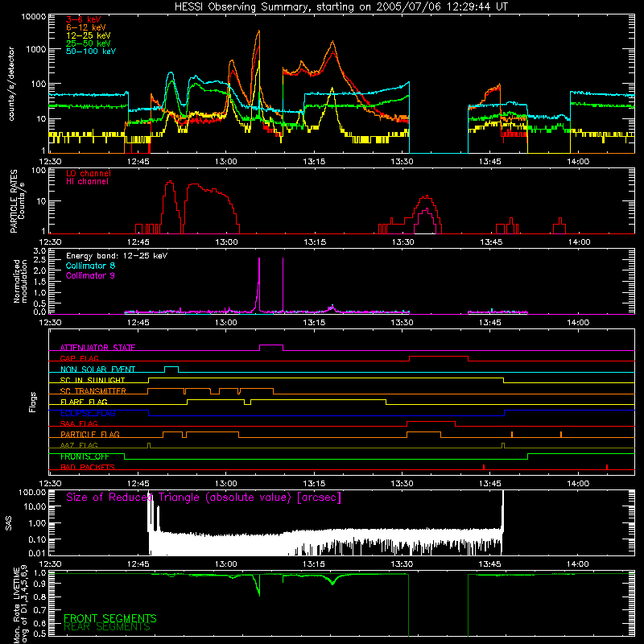Click the "BAD PACKETS" label
Screen dimensions: 644x644
[x=88, y=467]
